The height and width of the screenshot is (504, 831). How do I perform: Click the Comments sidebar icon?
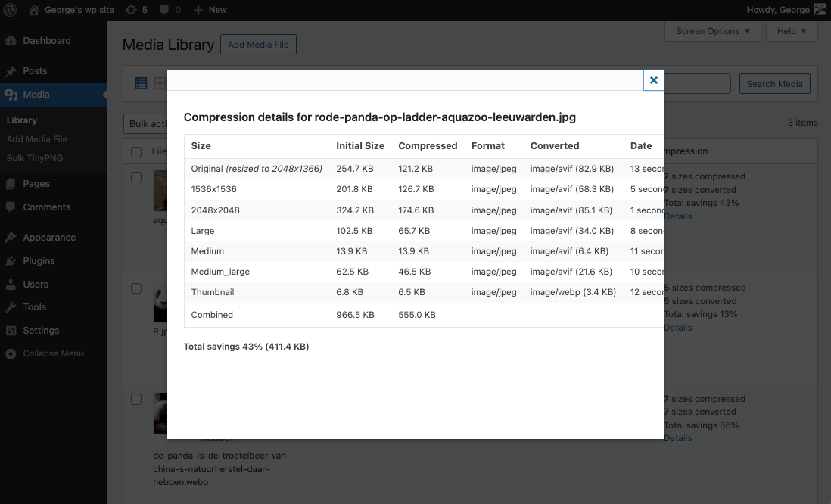click(x=11, y=207)
